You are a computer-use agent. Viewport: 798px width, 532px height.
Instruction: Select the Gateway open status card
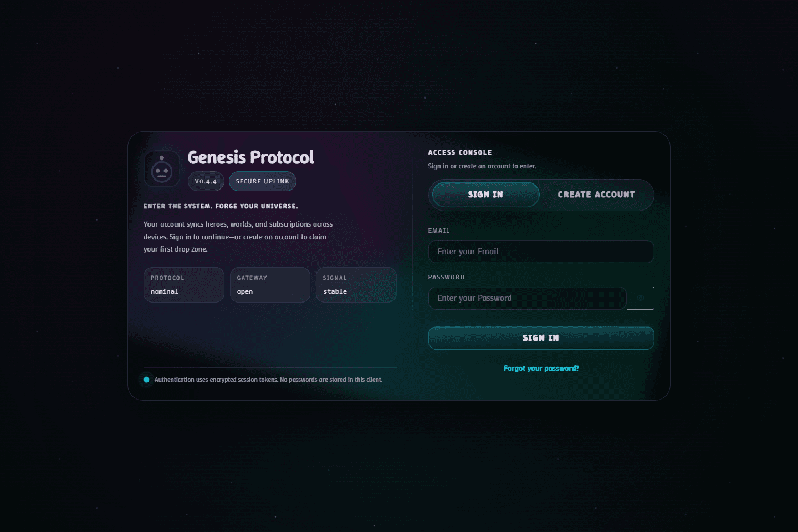tap(270, 285)
